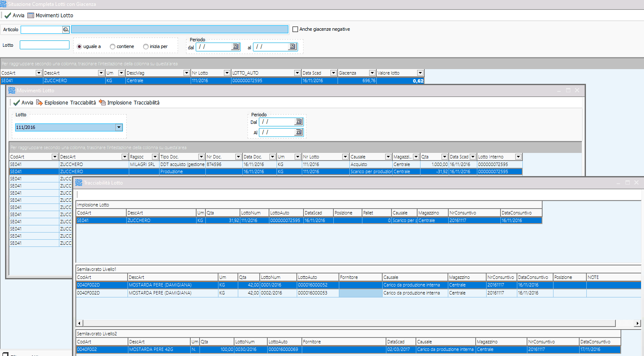Click scroll left arrow in Semilavorato Livello1
The image size is (644, 356).
[x=79, y=324]
